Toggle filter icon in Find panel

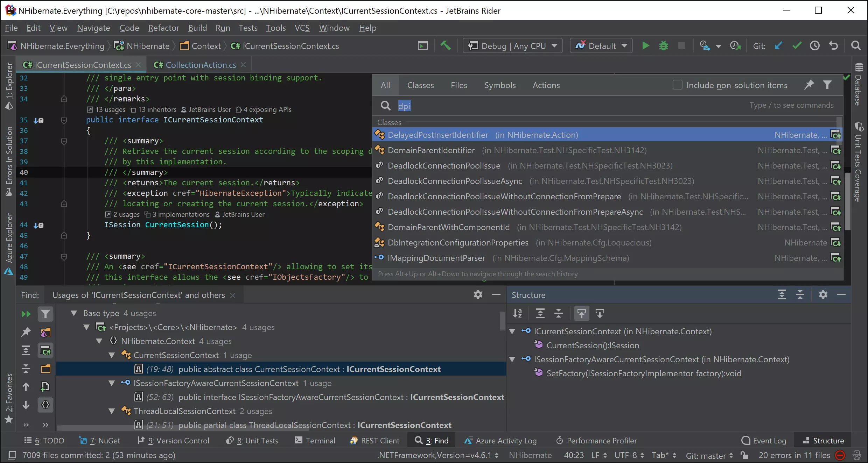pyautogui.click(x=45, y=314)
